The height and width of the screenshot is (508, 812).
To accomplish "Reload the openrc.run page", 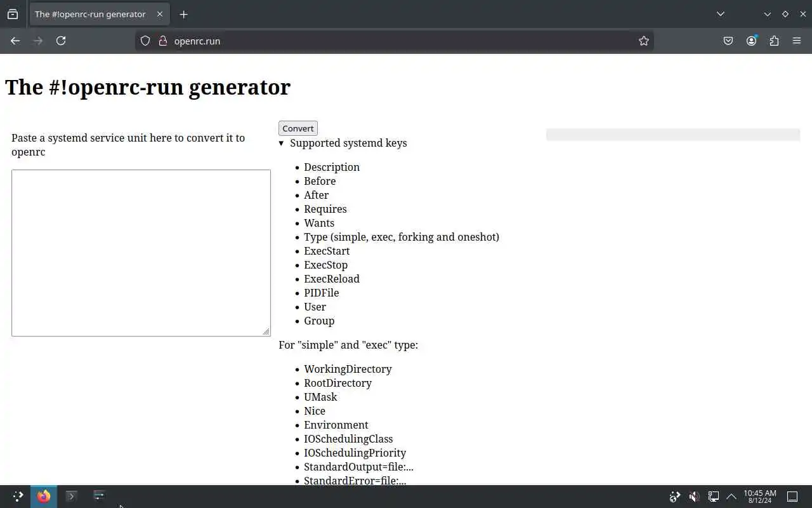I will click(61, 41).
